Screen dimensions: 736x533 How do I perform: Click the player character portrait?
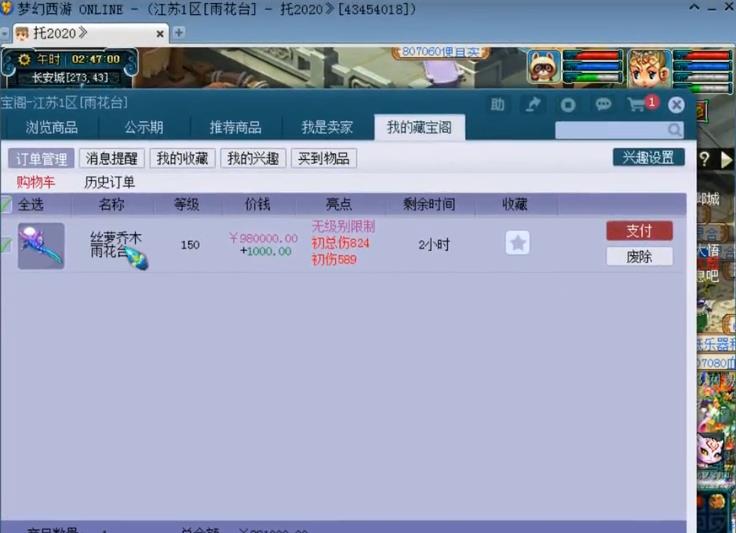[650, 68]
